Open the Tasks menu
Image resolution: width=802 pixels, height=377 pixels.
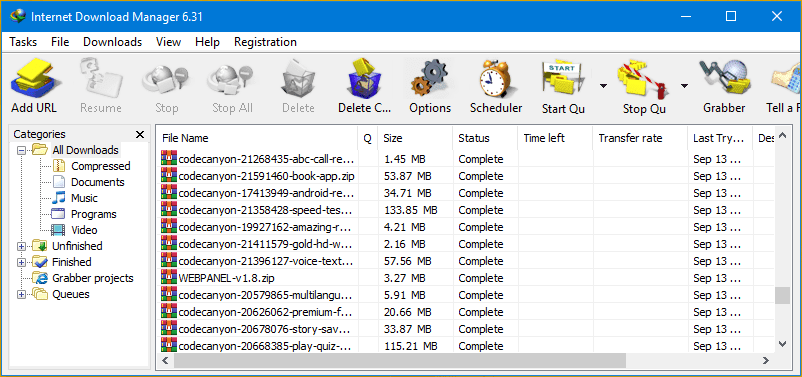coord(23,42)
